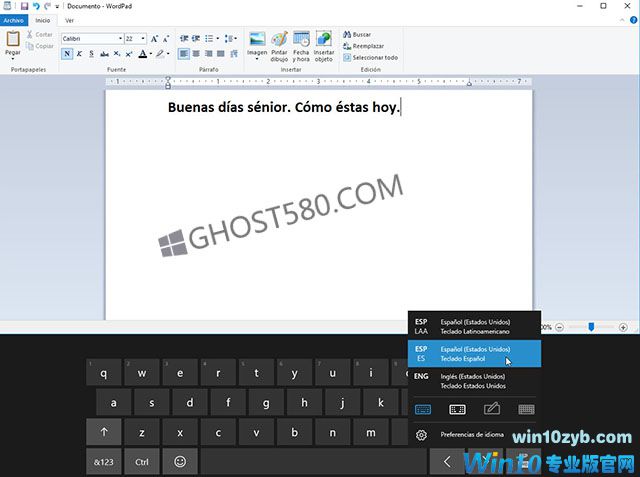This screenshot has height=477, width=640.
Task: Decrease paragraph indent
Action: pos(184,38)
